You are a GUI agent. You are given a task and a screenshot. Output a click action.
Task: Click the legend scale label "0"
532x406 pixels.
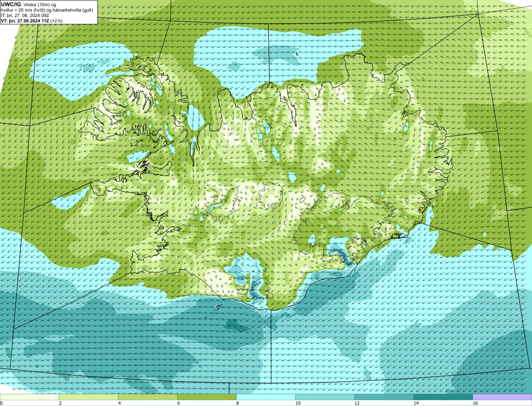click(x=1, y=403)
